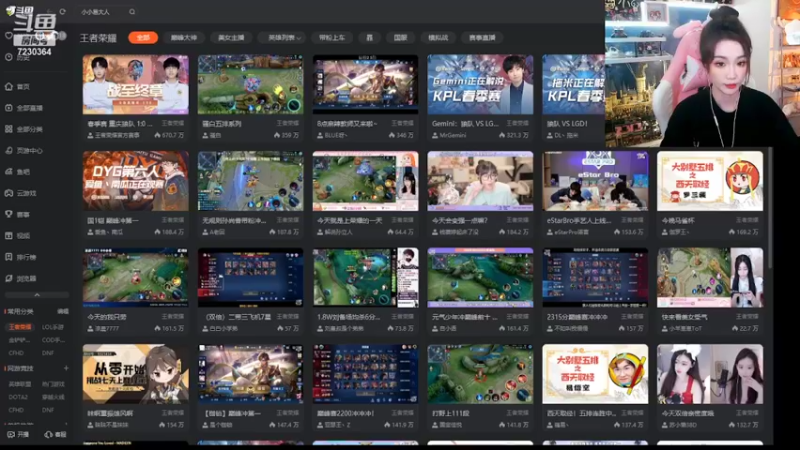Click streamer name MrGemini
The image size is (800, 450).
click(453, 135)
